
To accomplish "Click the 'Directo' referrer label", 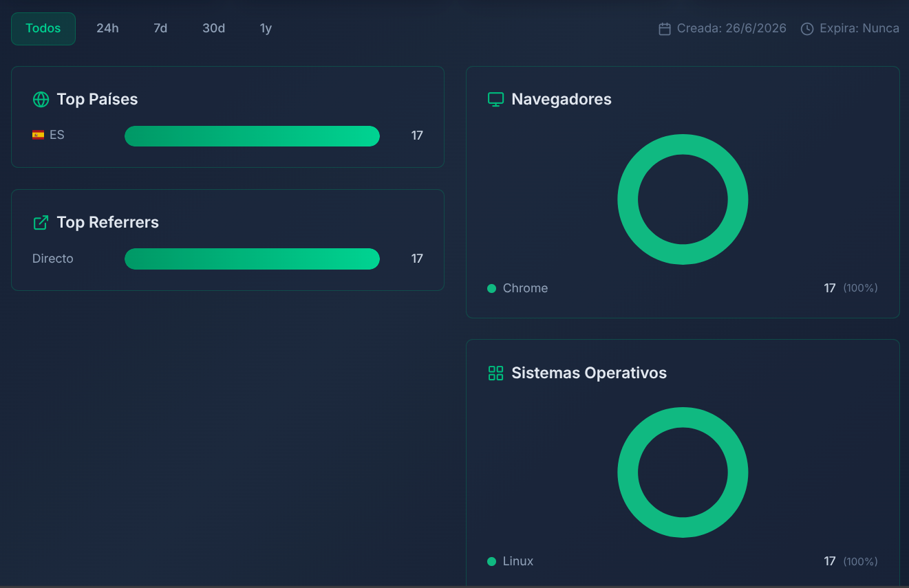I will [53, 259].
